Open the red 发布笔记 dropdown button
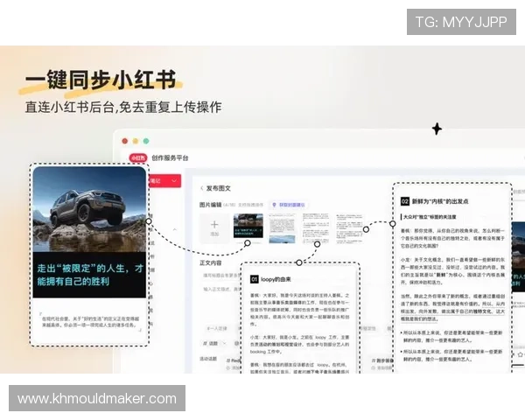The width and height of the screenshot is (525, 420). pos(165,181)
